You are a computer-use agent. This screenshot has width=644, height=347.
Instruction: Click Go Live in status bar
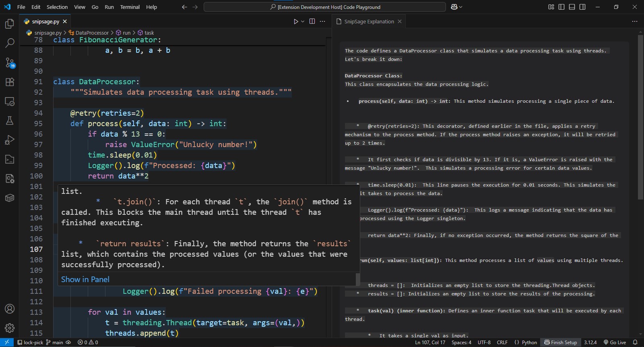[x=615, y=342]
